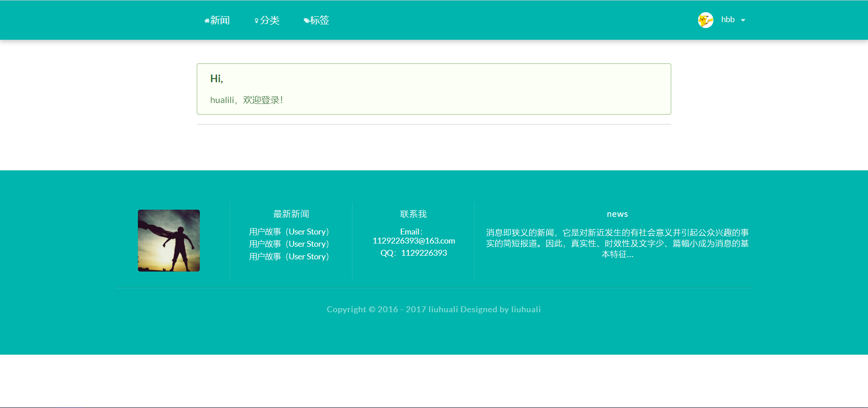868x408 pixels.
Task: Click the home icon beside 新闻
Action: click(207, 21)
